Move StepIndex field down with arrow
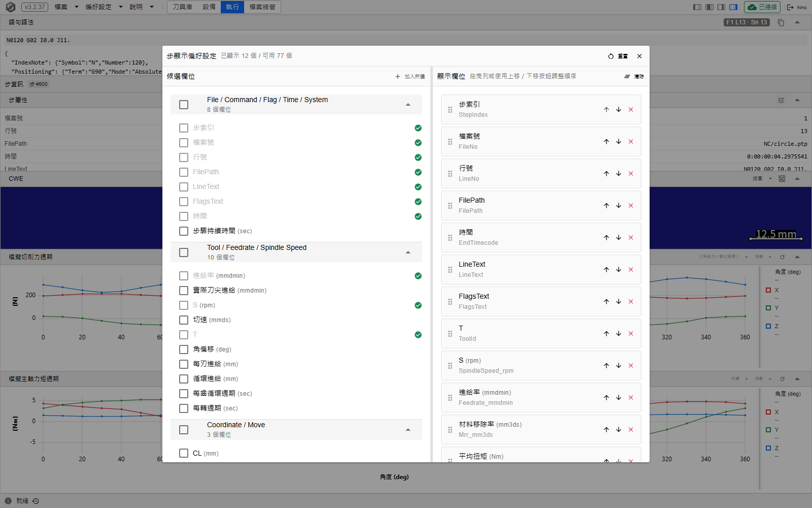Image resolution: width=812 pixels, height=508 pixels. point(619,110)
